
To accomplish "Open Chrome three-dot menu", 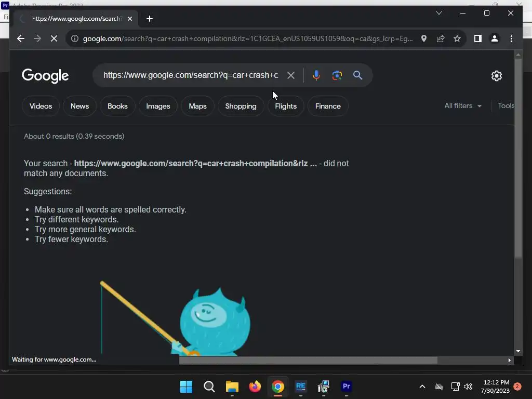I will coord(511,38).
